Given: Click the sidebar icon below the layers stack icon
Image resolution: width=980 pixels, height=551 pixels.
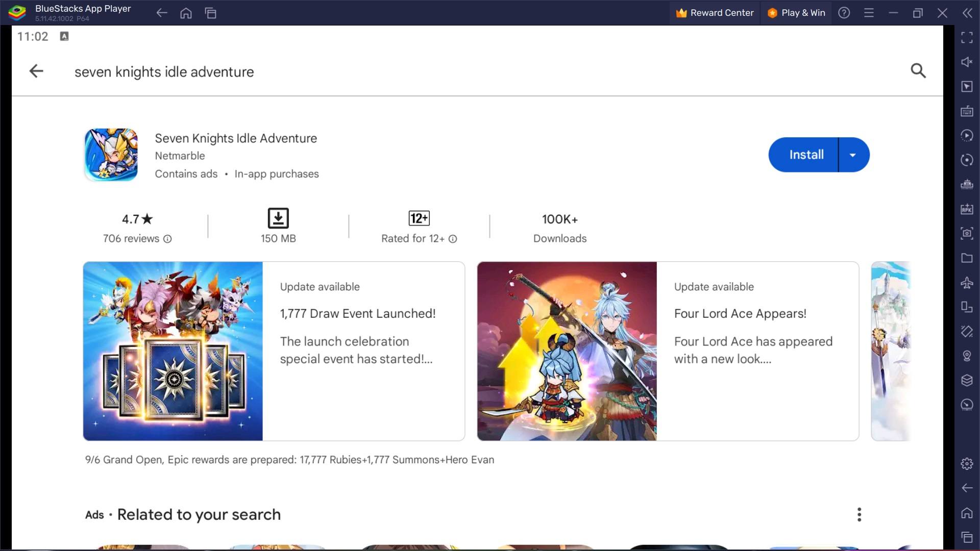Looking at the screenshot, I should point(967,405).
